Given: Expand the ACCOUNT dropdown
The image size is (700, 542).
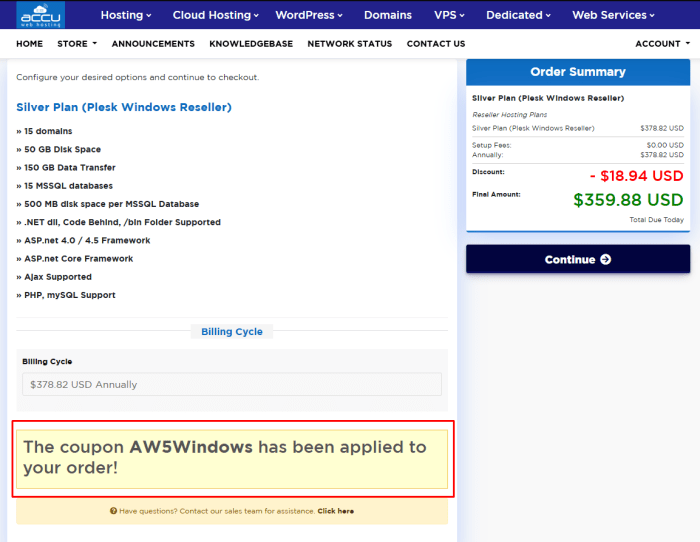Looking at the screenshot, I should point(662,44).
